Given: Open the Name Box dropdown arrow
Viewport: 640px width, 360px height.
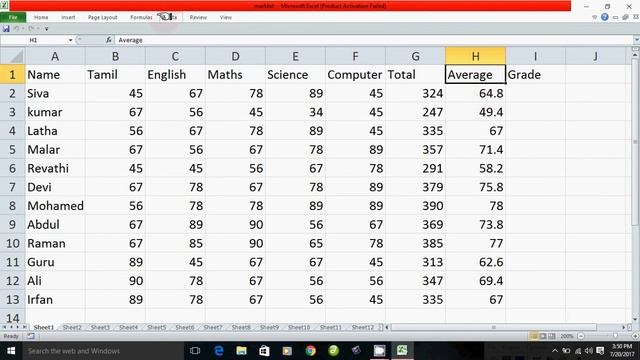Looking at the screenshot, I should pyautogui.click(x=70, y=40).
